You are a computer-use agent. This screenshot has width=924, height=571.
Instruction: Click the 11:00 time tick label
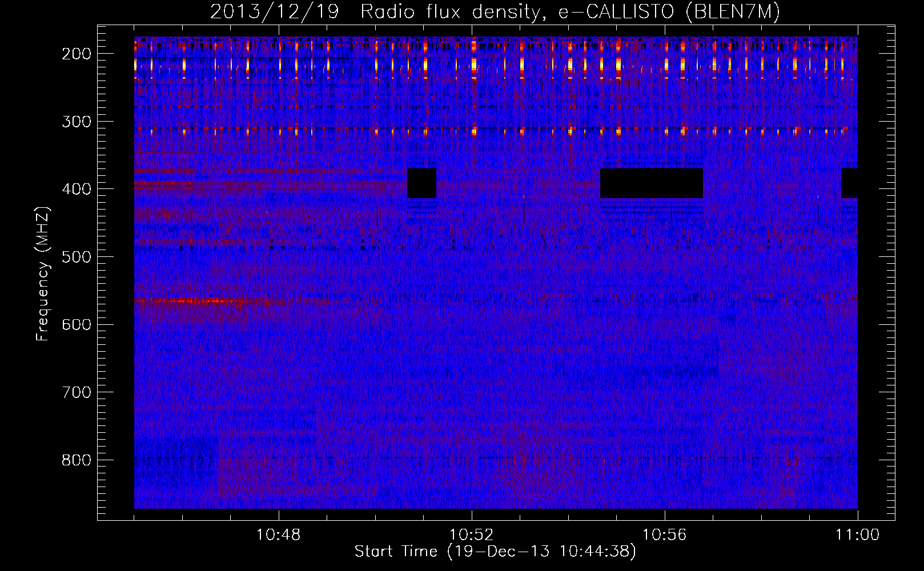tap(858, 535)
